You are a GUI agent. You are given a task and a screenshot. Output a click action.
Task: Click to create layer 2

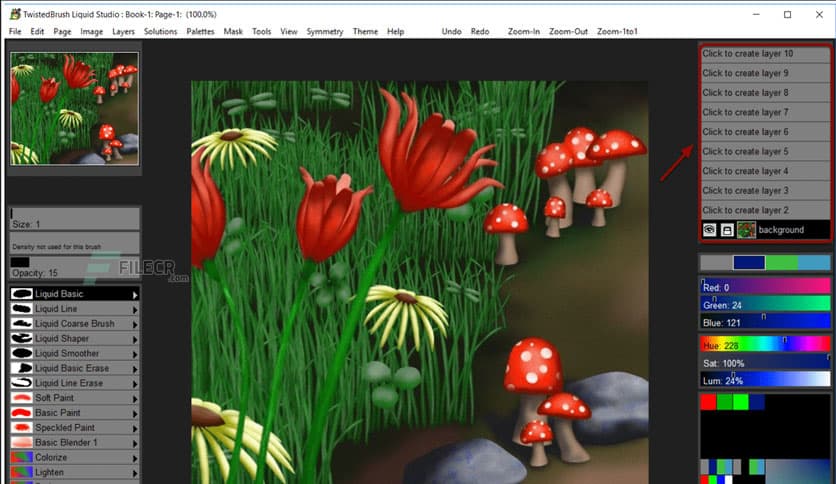(x=765, y=210)
